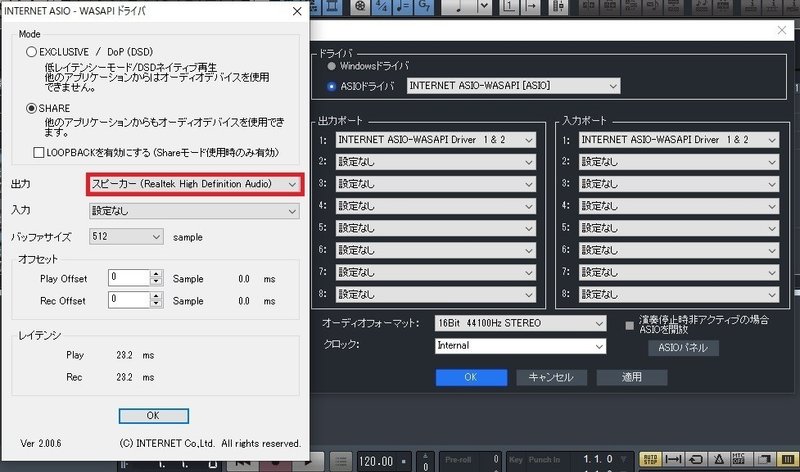Decrease Rec Offset with down stepper

[x=157, y=304]
